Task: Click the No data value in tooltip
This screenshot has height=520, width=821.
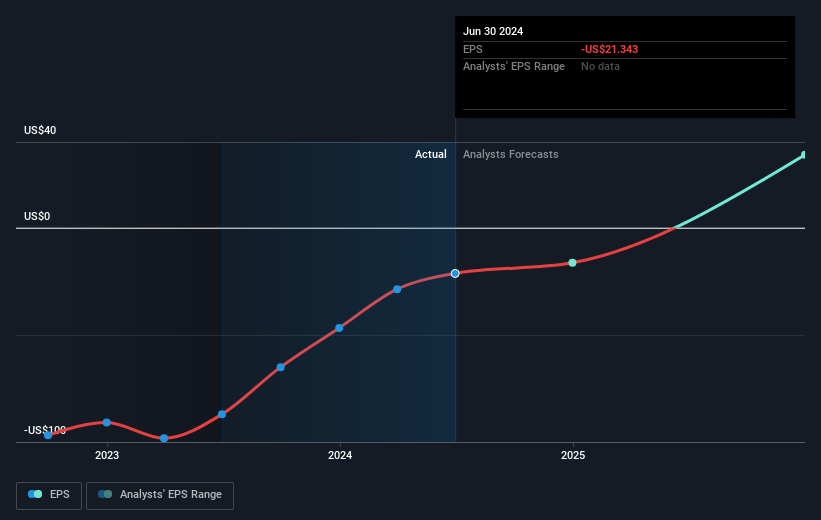Action: (x=600, y=67)
